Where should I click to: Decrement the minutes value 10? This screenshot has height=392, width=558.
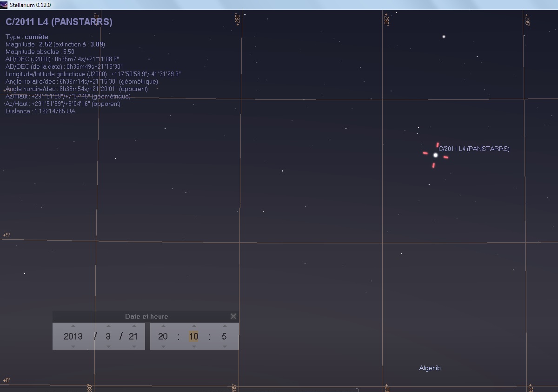pos(193,346)
